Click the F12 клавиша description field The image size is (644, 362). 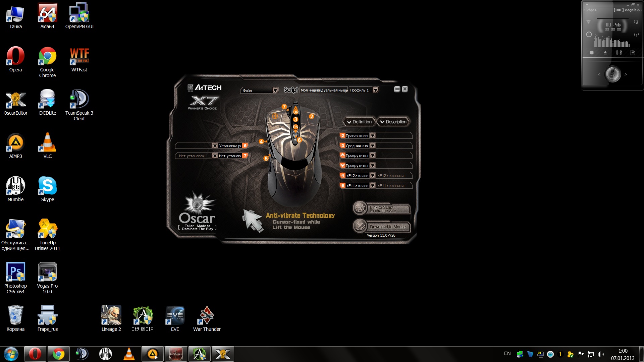[394, 176]
